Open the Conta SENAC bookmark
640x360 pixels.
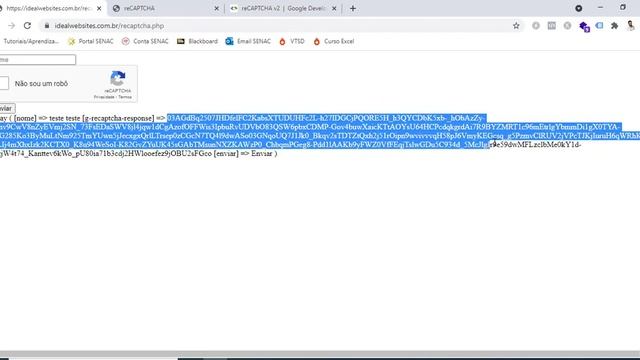[145, 41]
